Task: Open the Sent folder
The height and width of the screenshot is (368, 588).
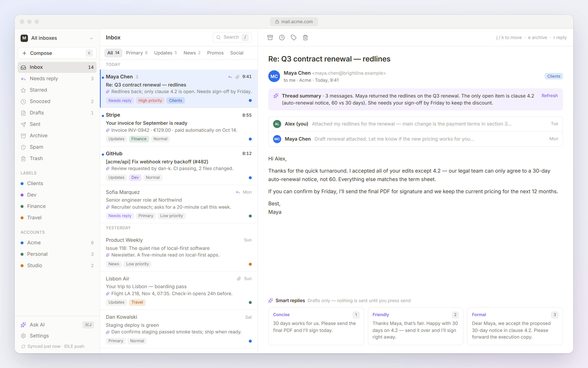Action: (x=57, y=124)
